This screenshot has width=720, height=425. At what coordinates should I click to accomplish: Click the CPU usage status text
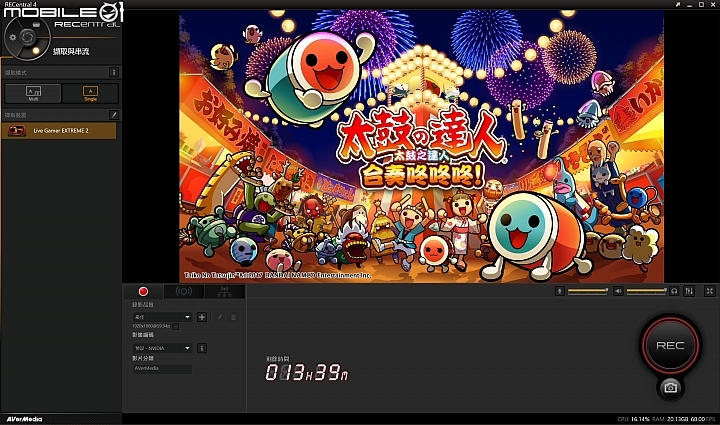(634, 419)
